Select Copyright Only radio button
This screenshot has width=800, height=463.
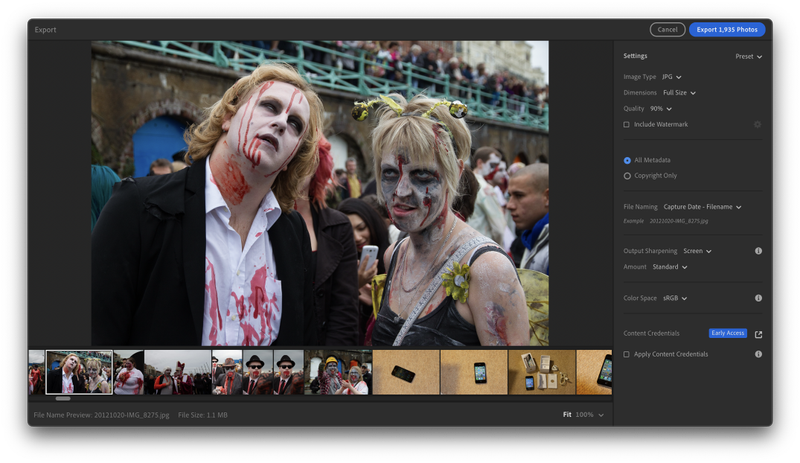(627, 176)
